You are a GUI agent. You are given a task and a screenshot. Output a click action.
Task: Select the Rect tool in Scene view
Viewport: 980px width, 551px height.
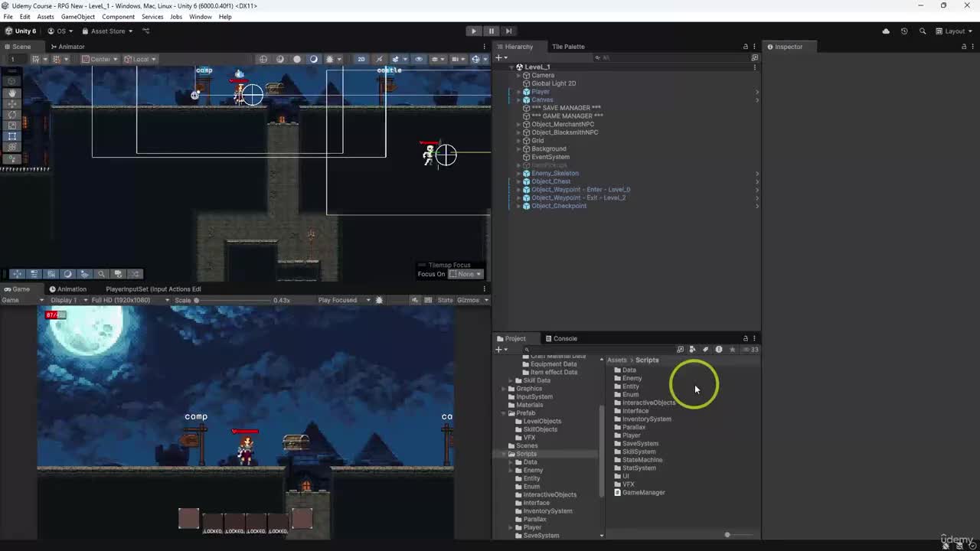click(x=12, y=135)
